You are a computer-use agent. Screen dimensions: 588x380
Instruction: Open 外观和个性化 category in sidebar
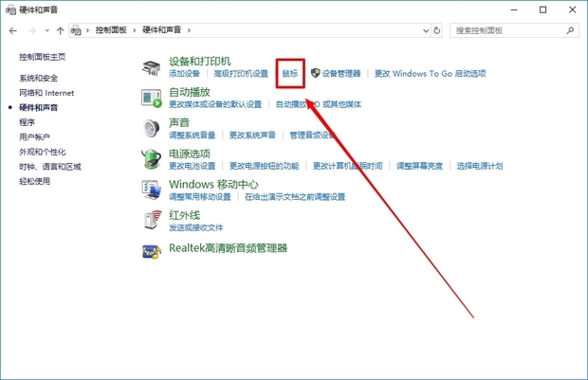(x=43, y=152)
